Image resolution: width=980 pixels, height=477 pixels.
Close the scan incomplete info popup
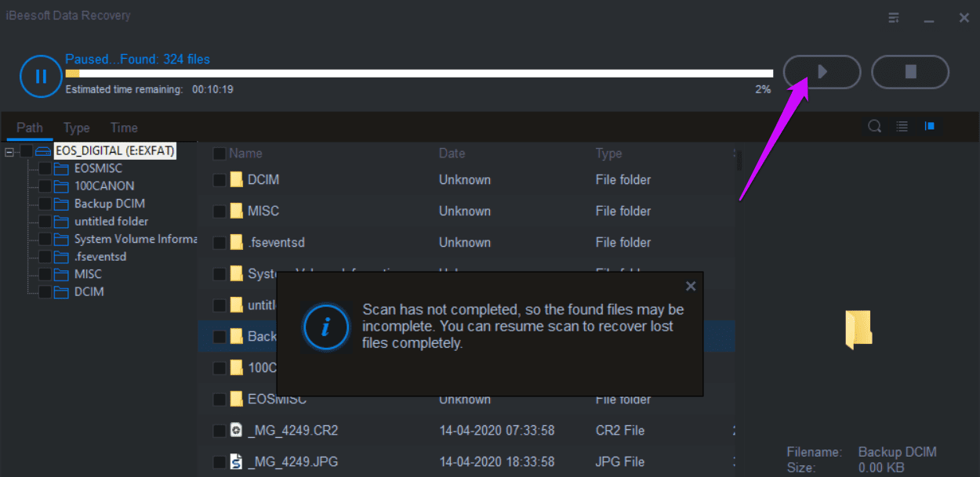pos(691,286)
